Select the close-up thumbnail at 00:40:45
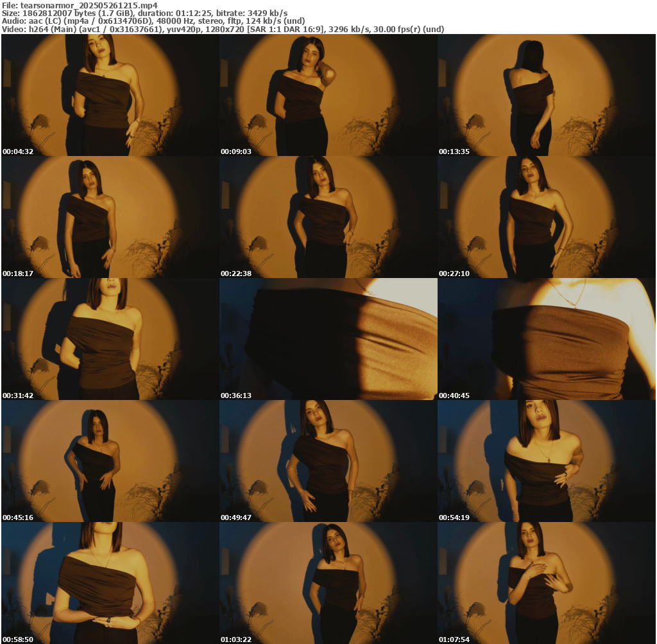Viewport: 657px width, 644px height. click(547, 339)
